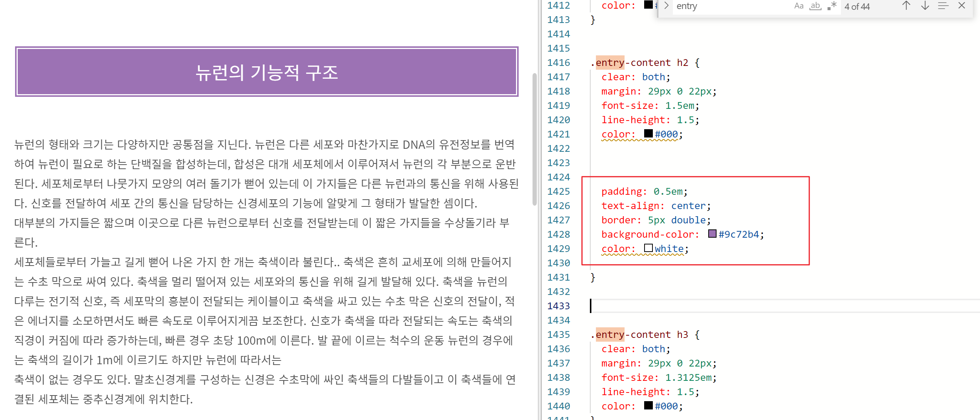Click line number 1416 in gutter

558,63
